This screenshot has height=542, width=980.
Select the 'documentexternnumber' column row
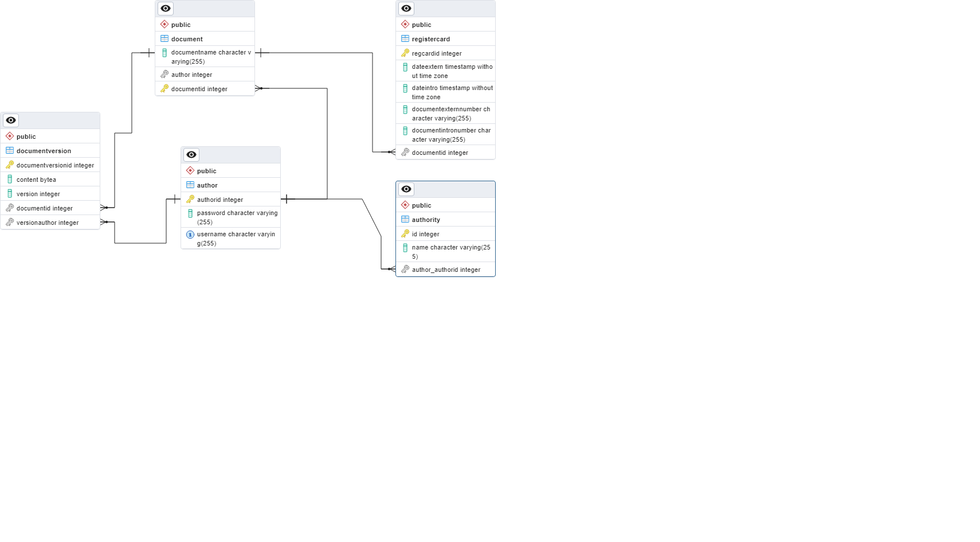[x=446, y=114]
